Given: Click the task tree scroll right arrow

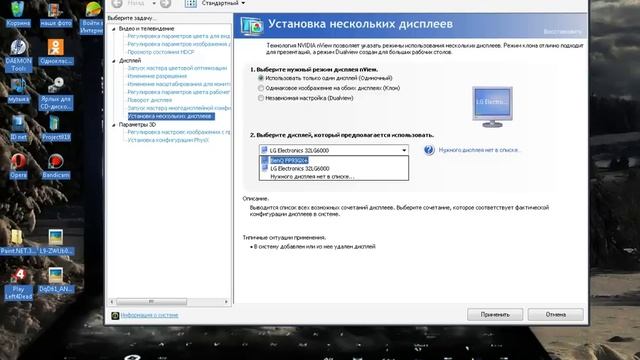Looking at the screenshot, I should (227, 302).
